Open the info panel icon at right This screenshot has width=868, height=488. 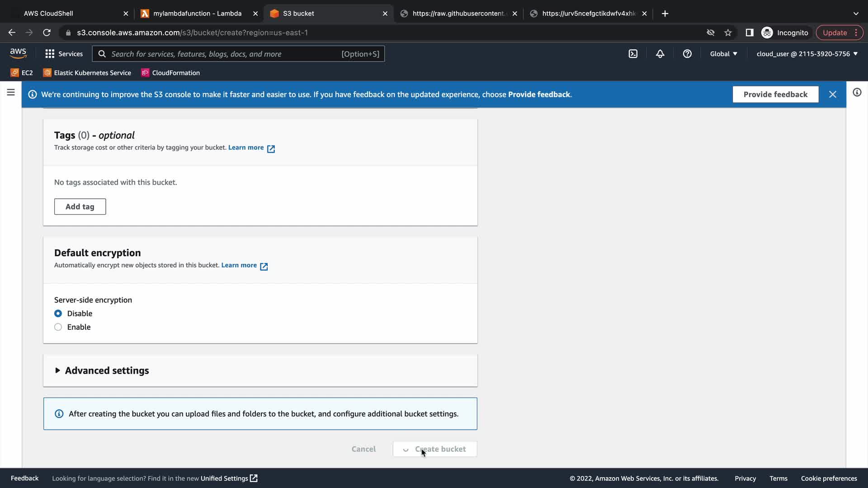(x=857, y=93)
